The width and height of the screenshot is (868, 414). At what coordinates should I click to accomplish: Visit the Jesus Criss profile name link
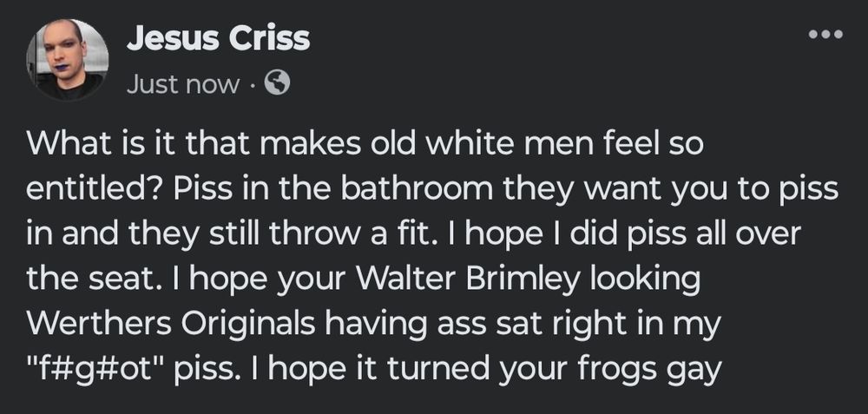[x=218, y=38]
